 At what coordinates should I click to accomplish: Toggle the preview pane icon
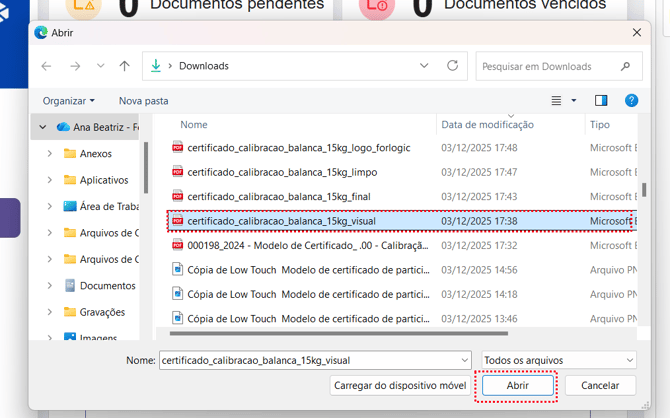click(x=601, y=101)
